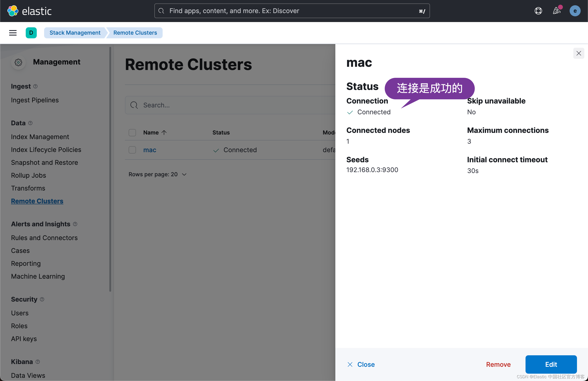Click the blue Edit button
Image resolution: width=588 pixels, height=381 pixels.
coord(551,364)
